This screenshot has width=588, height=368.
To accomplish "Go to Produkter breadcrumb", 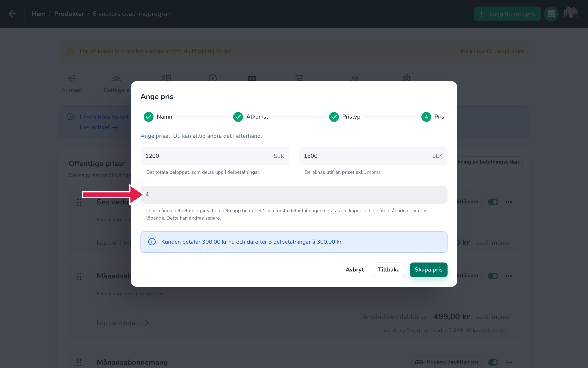I will [69, 14].
